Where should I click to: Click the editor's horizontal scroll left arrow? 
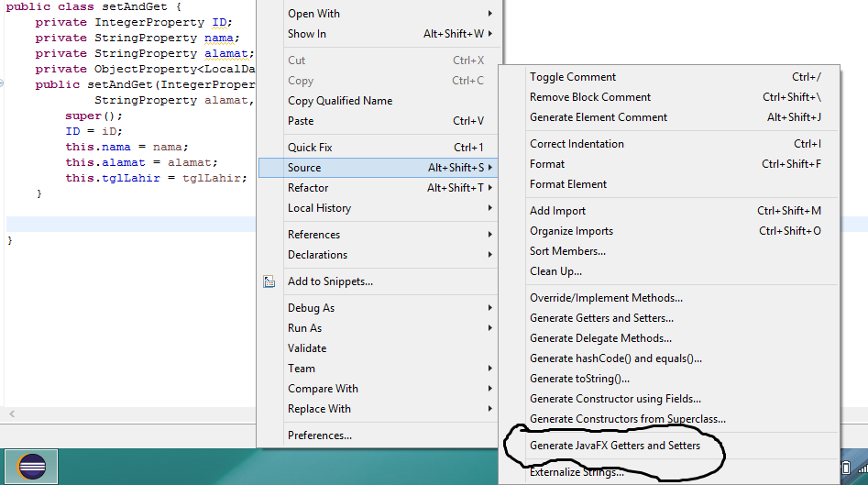(x=12, y=413)
